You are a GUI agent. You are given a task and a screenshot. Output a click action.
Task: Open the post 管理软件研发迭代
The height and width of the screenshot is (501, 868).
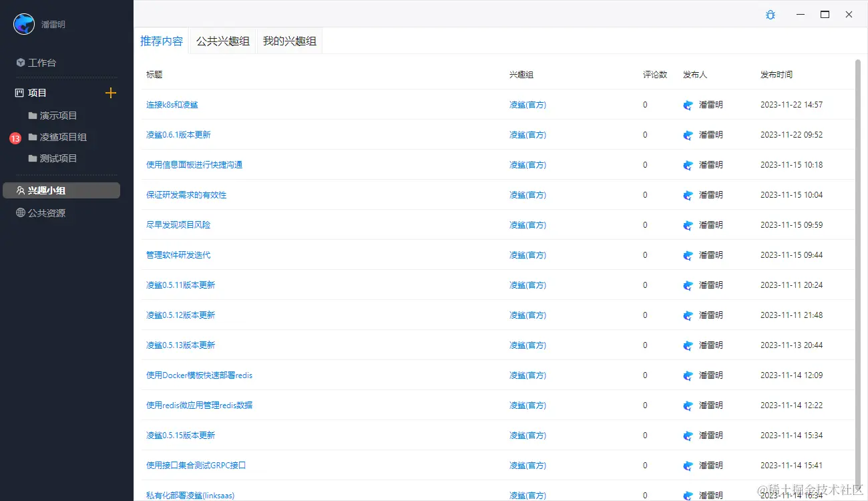click(178, 255)
